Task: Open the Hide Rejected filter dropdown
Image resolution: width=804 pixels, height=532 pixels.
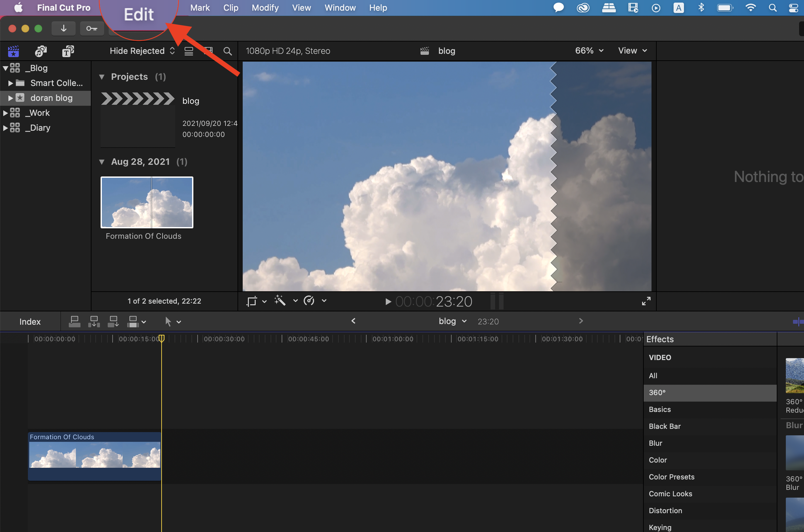Action: point(142,51)
